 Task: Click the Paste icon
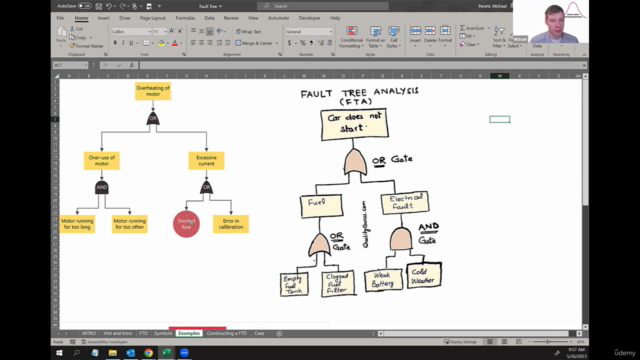pyautogui.click(x=61, y=31)
